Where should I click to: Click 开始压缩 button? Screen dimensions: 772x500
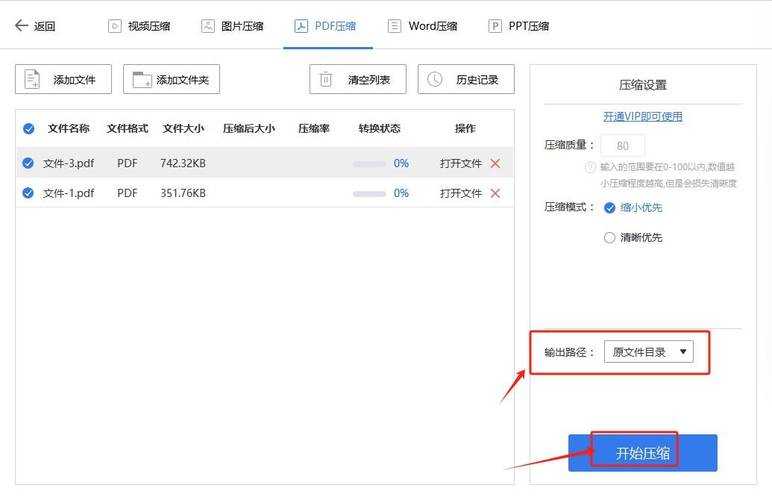(x=643, y=453)
